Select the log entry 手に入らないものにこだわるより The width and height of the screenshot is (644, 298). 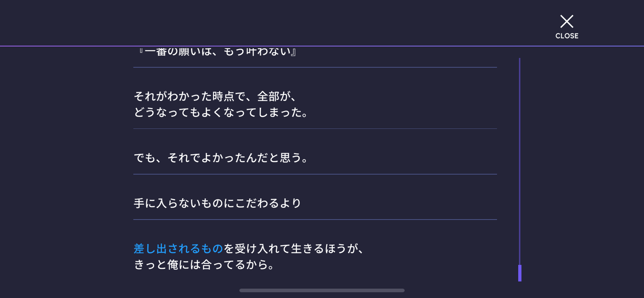(x=217, y=203)
